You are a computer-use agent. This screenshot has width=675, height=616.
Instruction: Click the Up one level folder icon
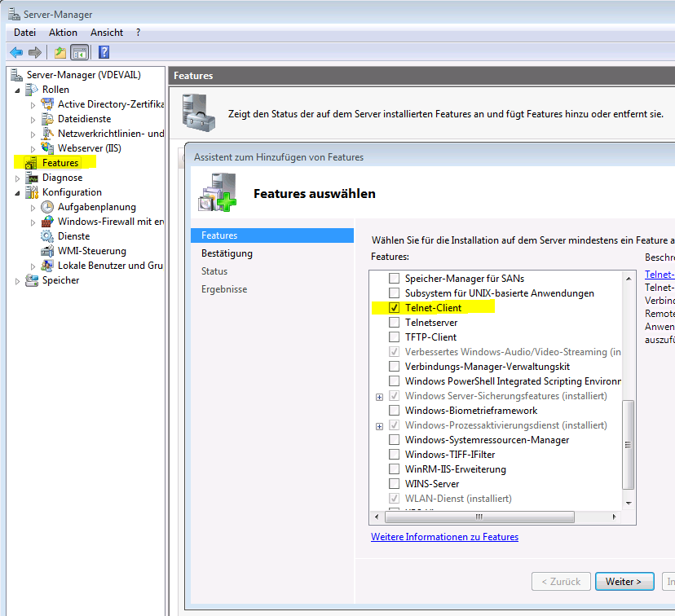[60, 52]
